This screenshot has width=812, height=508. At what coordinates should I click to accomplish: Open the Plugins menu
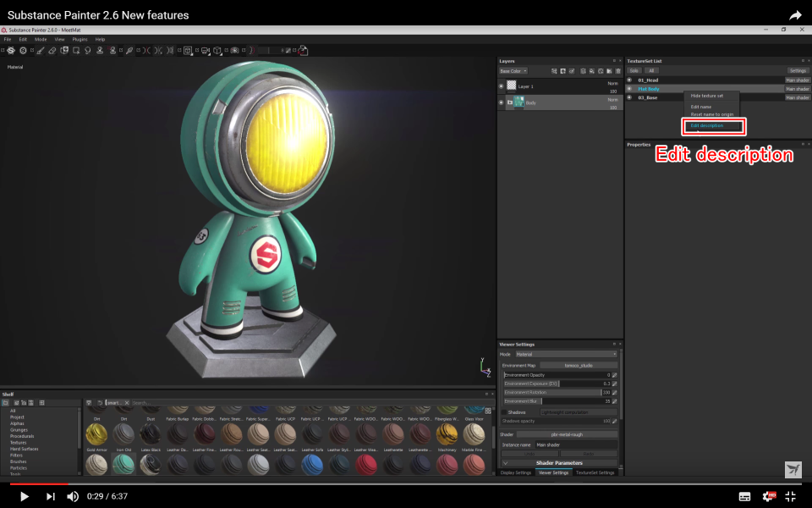[80, 40]
